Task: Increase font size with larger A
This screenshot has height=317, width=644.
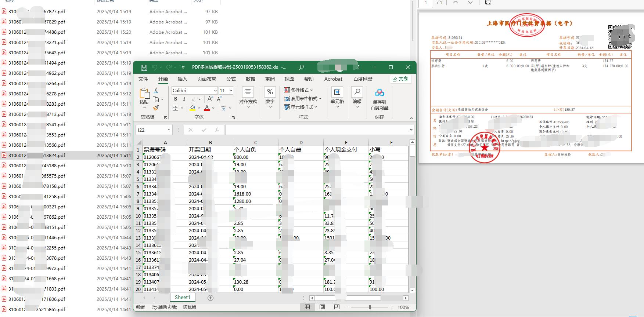Action: [210, 99]
